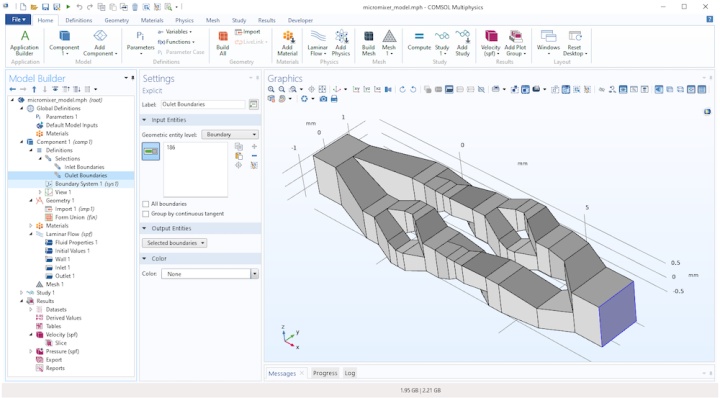Toggle the active selection switch button

151,151
